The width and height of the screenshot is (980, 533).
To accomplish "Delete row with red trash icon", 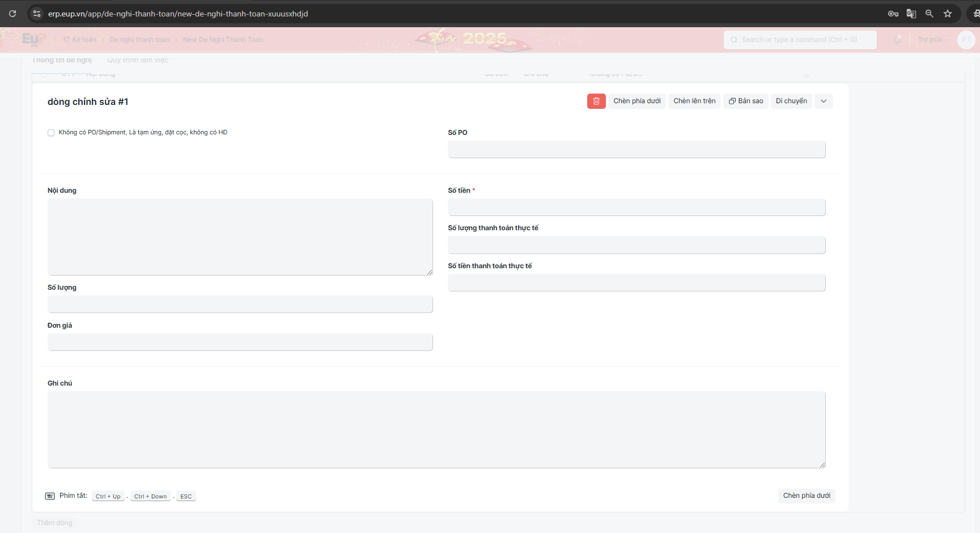I will 596,101.
